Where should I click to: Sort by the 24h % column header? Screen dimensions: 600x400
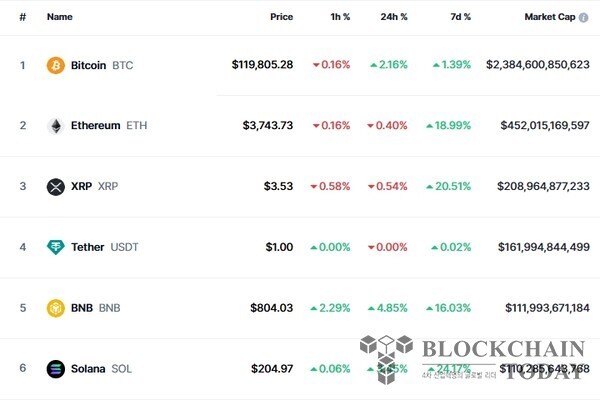tap(394, 17)
